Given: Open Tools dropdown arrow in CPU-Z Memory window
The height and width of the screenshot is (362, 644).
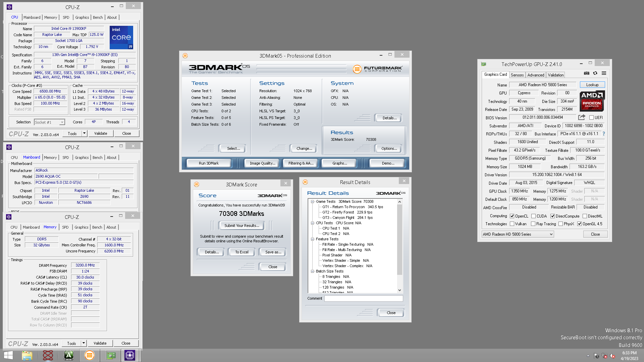Looking at the screenshot, I should click(84, 343).
